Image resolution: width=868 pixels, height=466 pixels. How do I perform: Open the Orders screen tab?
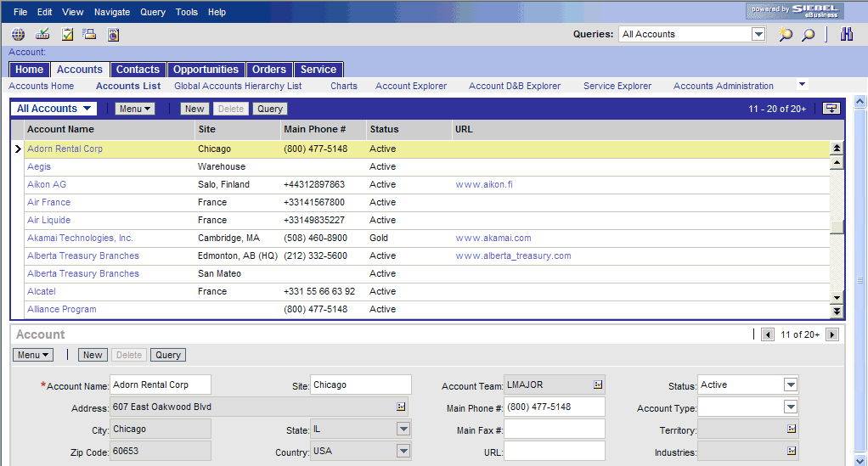click(x=269, y=70)
